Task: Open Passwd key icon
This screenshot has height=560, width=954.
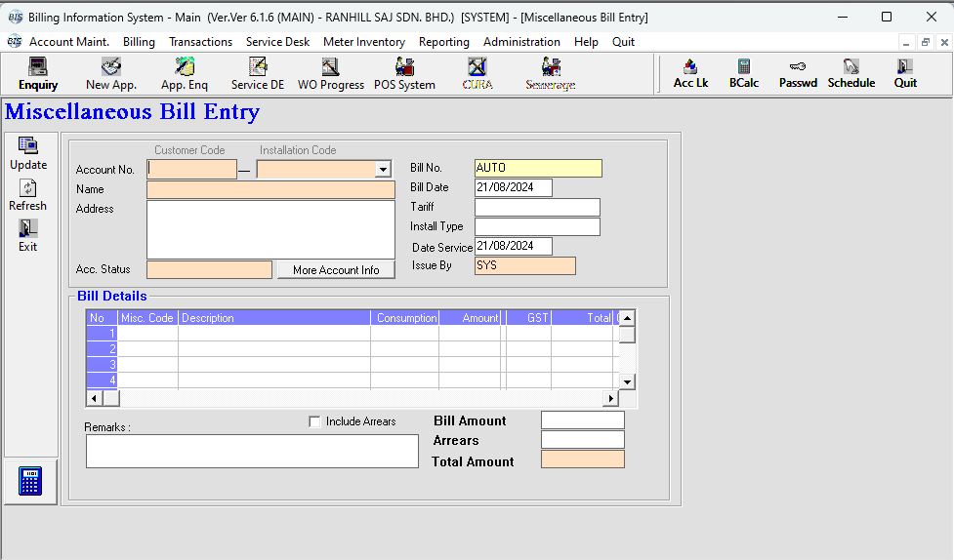Action: coord(798,73)
